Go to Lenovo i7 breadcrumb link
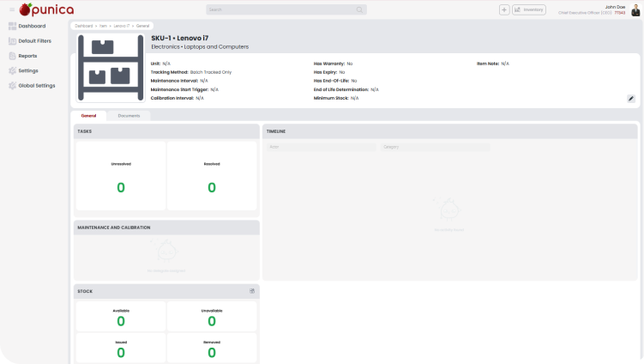 (x=122, y=26)
